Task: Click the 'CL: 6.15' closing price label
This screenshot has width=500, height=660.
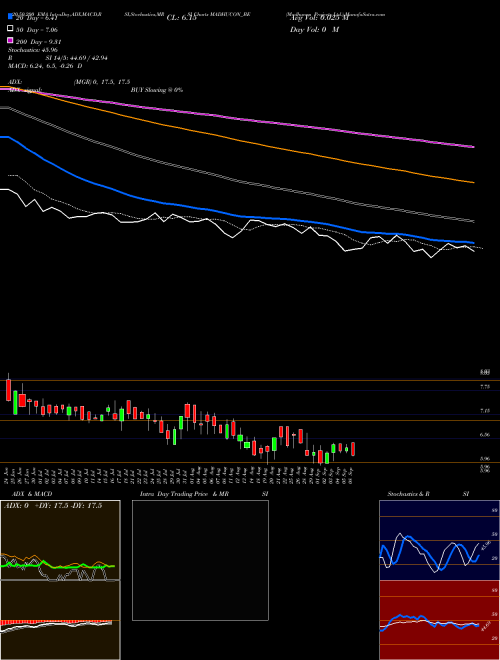Action: [182, 18]
